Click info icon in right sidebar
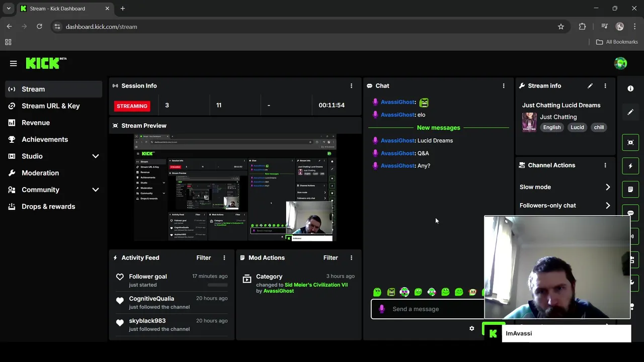Viewport: 644px width, 362px height. point(630,88)
